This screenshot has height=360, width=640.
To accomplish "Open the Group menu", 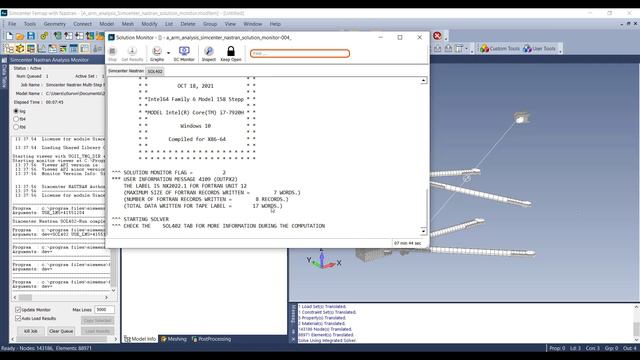I will (x=210, y=24).
